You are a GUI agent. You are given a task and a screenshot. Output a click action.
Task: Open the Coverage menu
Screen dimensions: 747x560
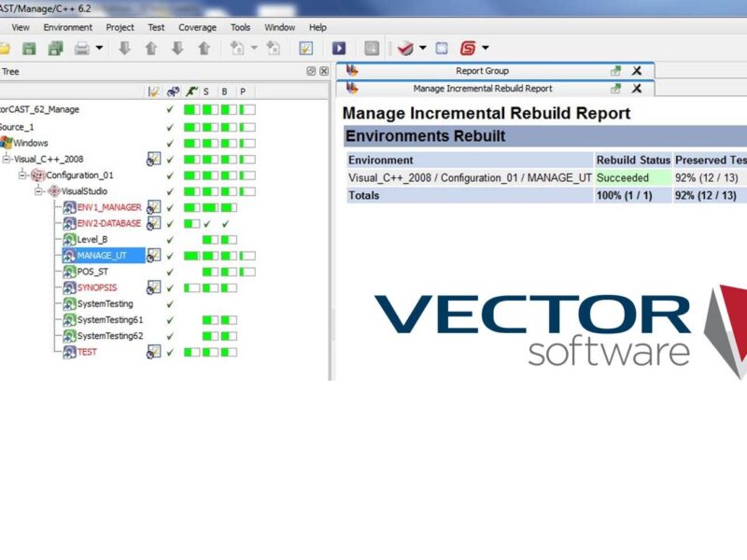pos(197,27)
